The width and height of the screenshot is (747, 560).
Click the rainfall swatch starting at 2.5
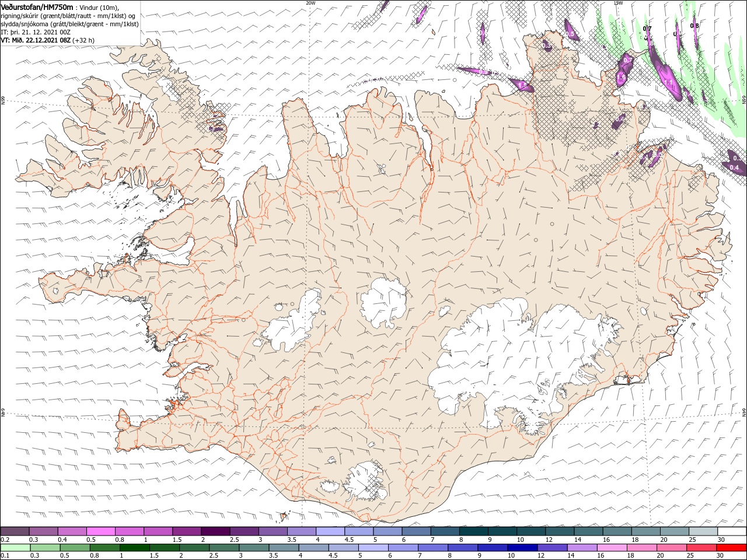[x=223, y=548]
